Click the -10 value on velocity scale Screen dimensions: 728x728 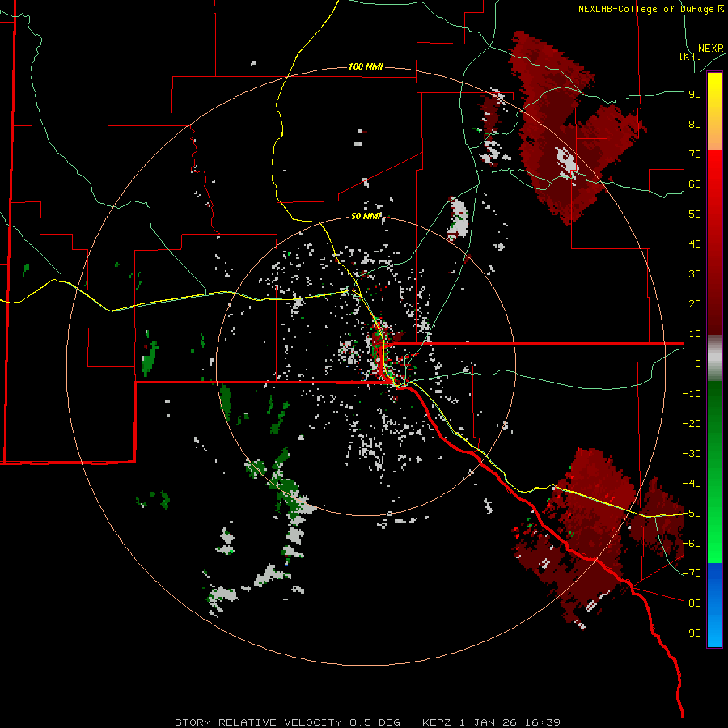(x=692, y=394)
